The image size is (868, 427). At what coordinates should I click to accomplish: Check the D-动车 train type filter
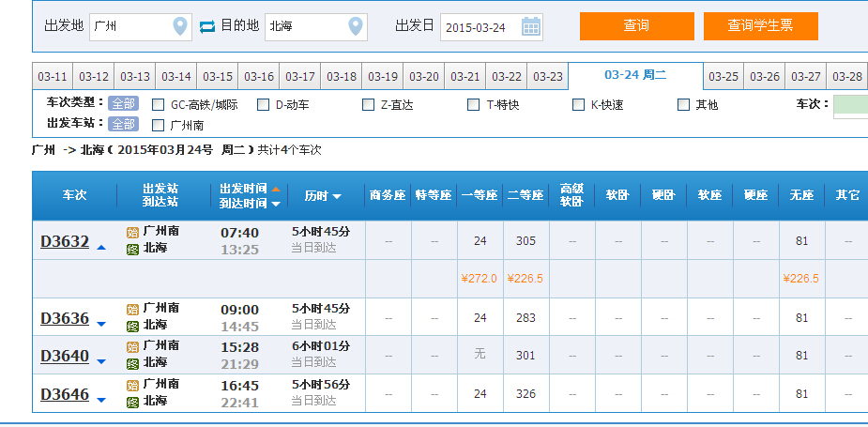[x=264, y=105]
